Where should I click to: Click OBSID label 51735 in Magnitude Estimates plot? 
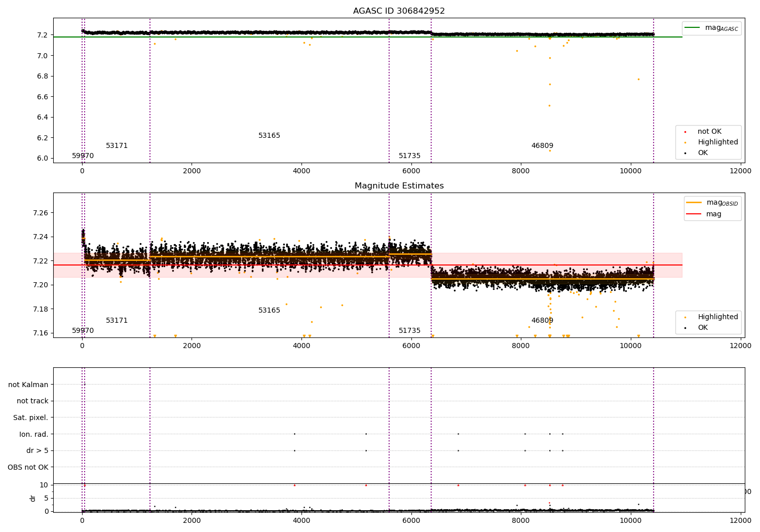point(409,331)
